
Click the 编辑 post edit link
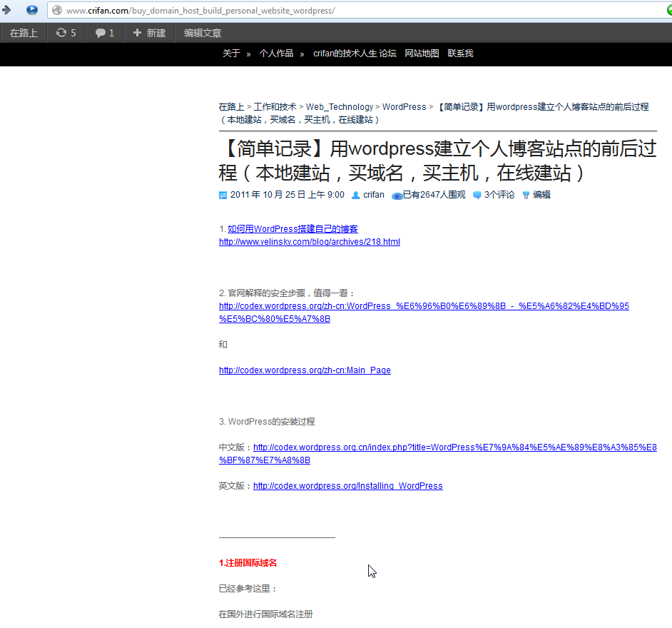click(x=541, y=195)
